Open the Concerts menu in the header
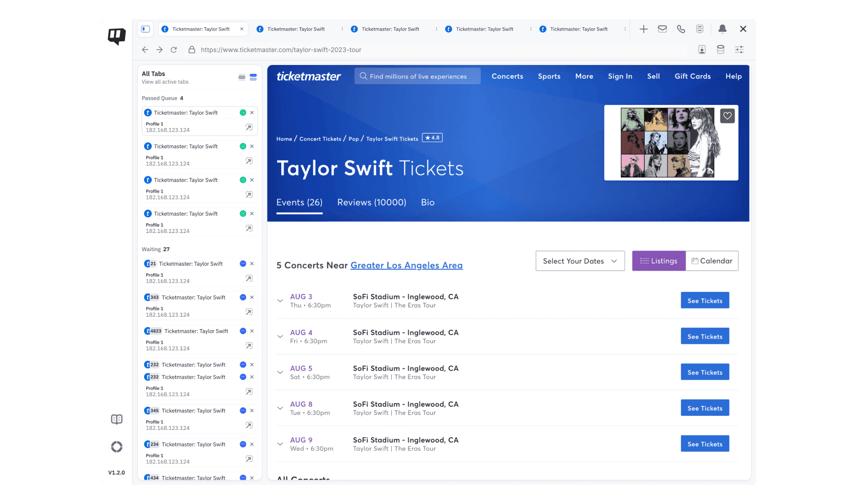The image size is (857, 504). pyautogui.click(x=508, y=76)
